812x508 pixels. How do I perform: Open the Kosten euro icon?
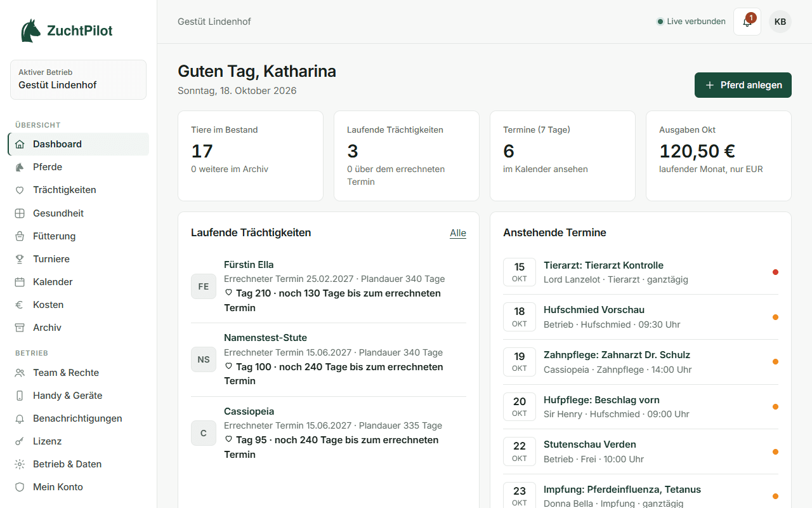point(20,305)
